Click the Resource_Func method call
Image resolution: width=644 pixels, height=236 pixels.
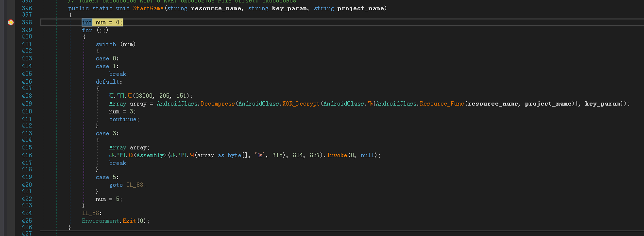pos(441,104)
